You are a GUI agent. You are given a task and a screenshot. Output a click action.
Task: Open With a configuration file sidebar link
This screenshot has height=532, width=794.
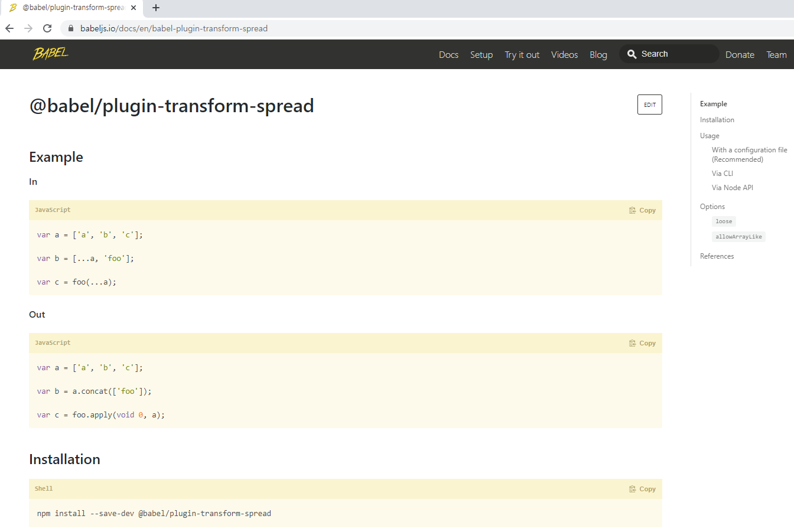749,155
